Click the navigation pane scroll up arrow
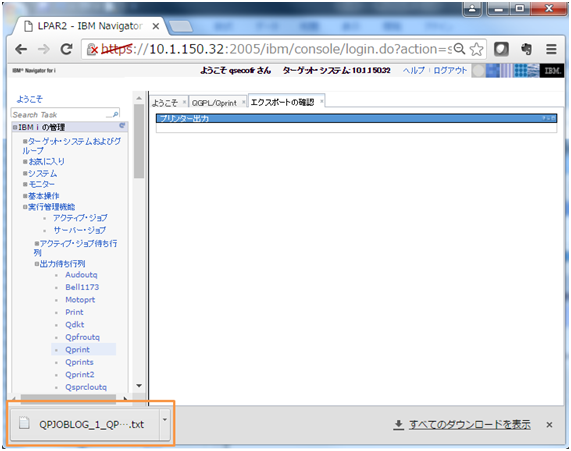The image size is (571, 451). coord(139,98)
